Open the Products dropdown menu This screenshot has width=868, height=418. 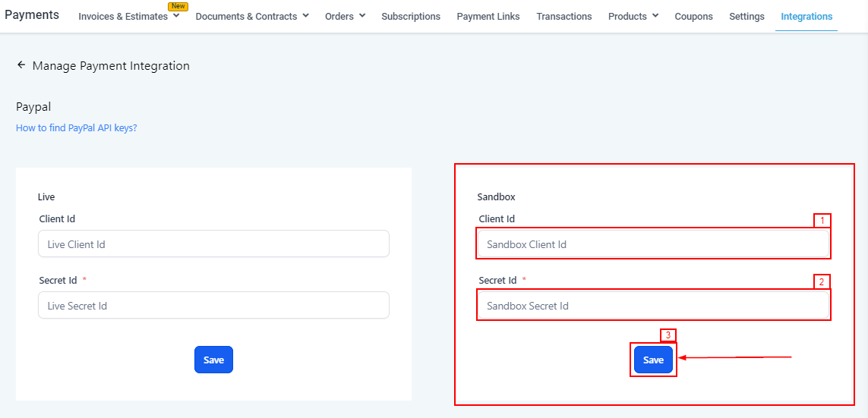pos(655,15)
